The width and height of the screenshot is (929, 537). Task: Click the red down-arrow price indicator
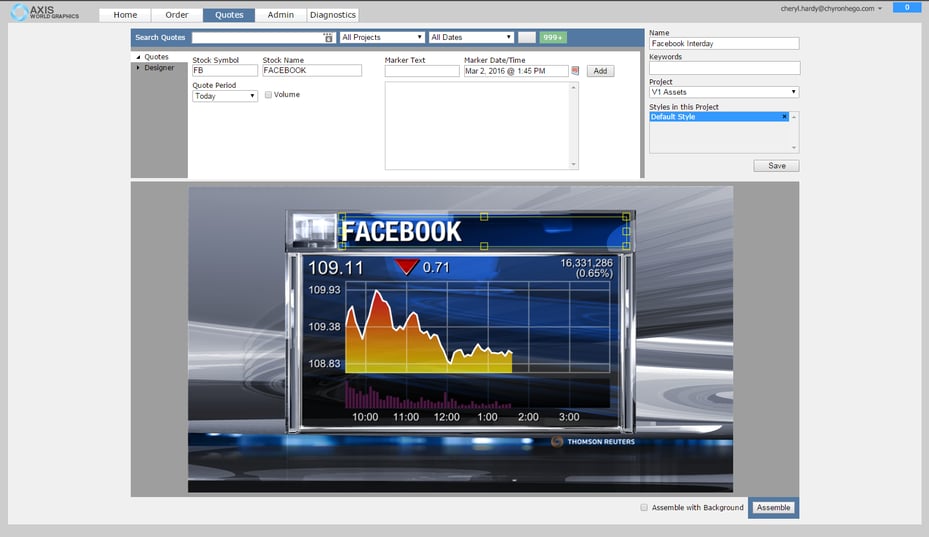pyautogui.click(x=405, y=267)
